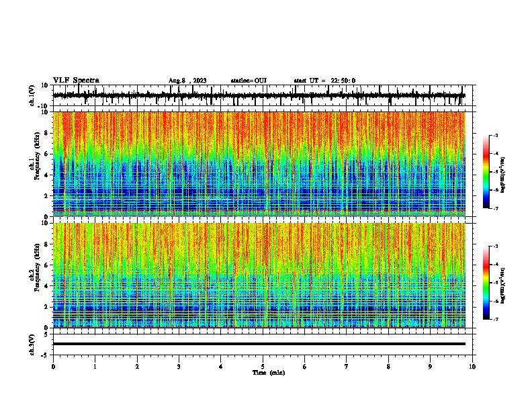Click the flat ch.3 voltage trace line
The image size is (532, 411).
click(259, 344)
